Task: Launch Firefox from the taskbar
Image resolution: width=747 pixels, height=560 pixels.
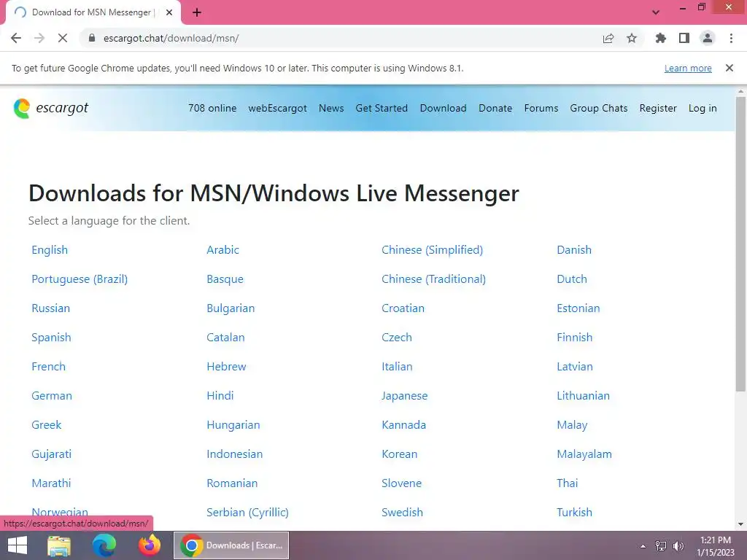Action: [x=149, y=545]
